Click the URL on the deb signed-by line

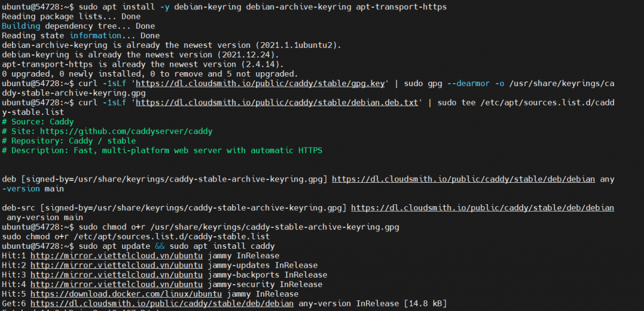point(464,179)
